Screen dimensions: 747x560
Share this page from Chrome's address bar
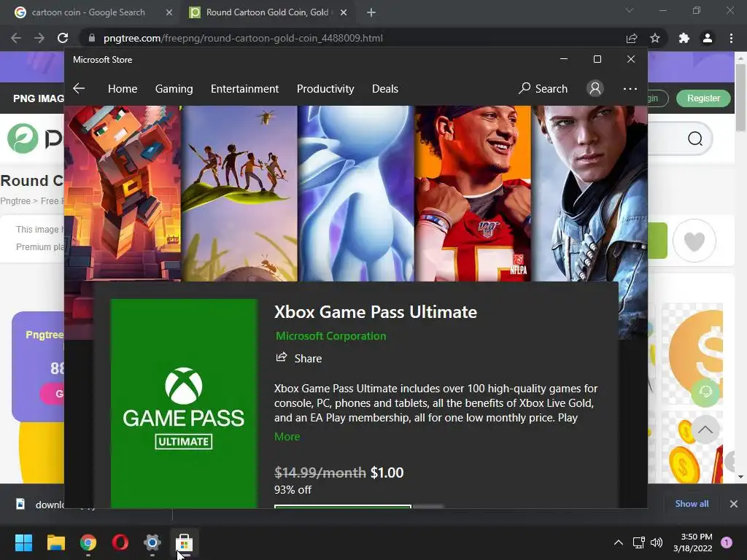pyautogui.click(x=632, y=38)
